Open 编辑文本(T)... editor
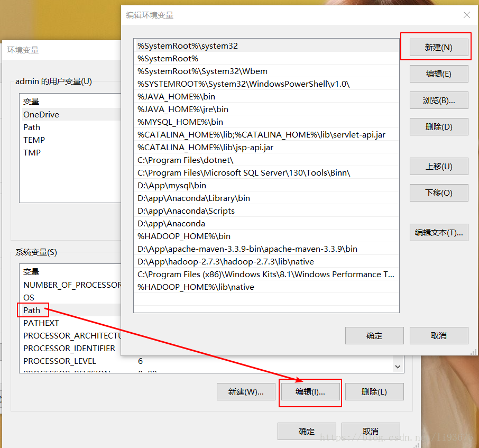 point(439,233)
